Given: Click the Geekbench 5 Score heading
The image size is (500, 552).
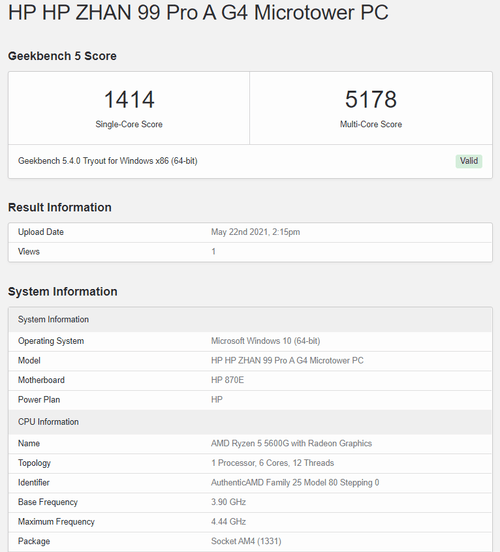Looking at the screenshot, I should coord(62,56).
